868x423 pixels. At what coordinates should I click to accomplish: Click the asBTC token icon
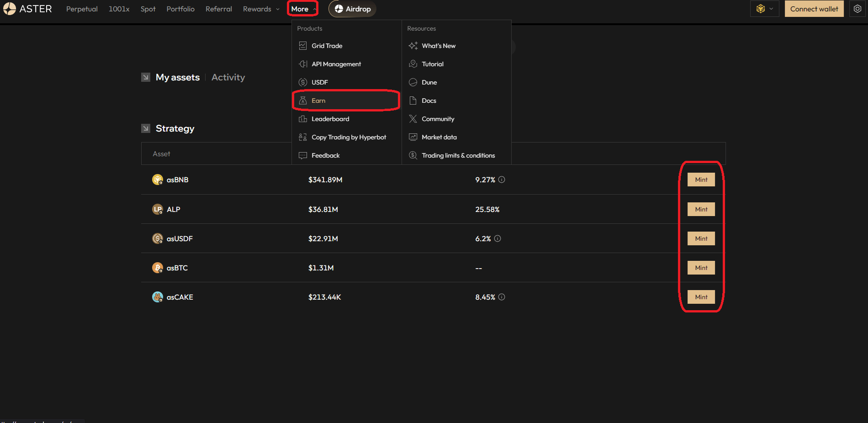158,268
